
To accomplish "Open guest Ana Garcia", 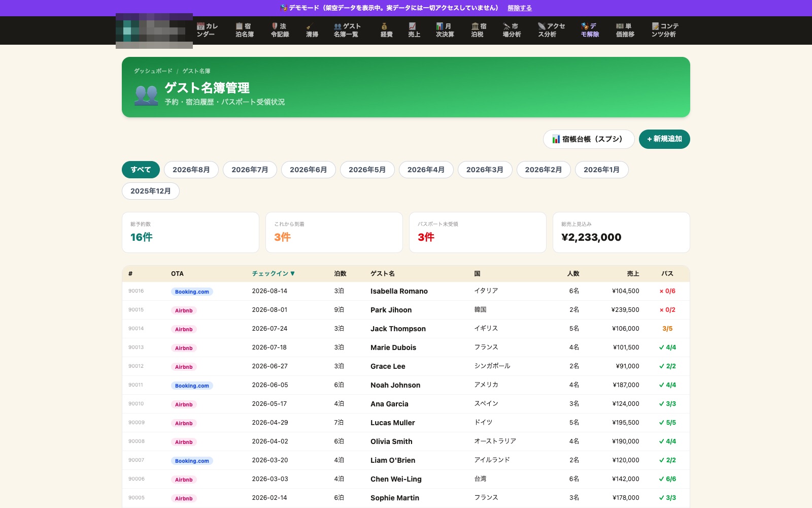I will pyautogui.click(x=389, y=404).
